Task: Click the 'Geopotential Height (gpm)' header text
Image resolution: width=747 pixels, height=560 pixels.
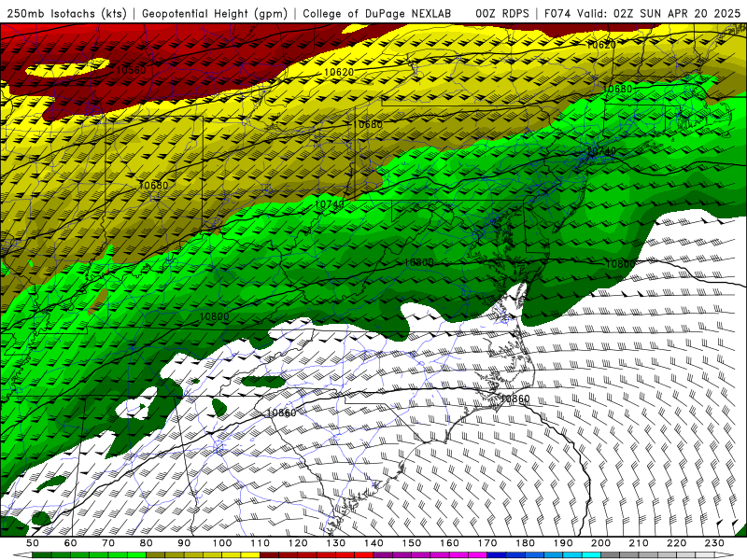Action: click(215, 13)
